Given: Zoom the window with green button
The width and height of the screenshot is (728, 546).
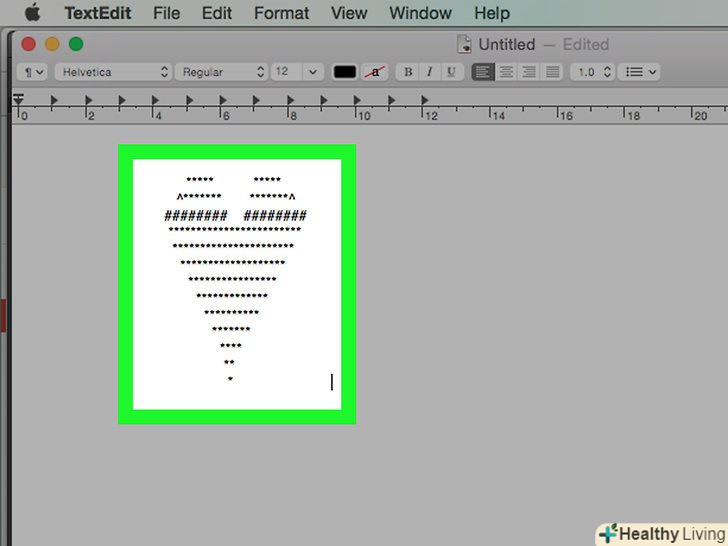Looking at the screenshot, I should click(76, 44).
